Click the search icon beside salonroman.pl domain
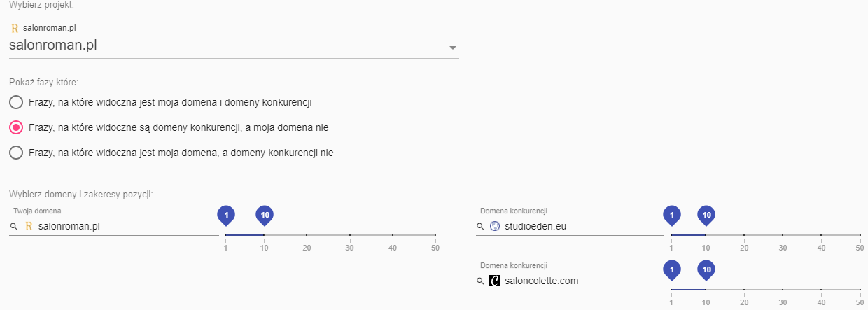 coord(14,227)
